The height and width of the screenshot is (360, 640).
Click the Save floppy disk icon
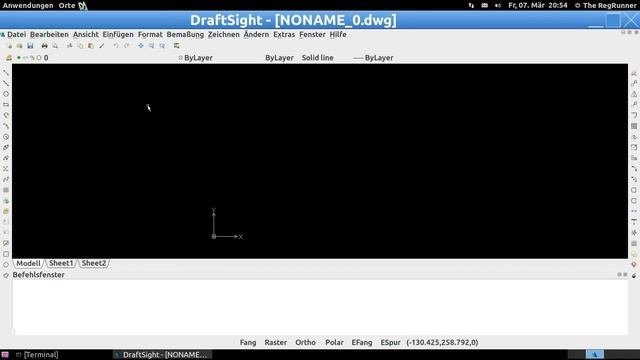[30, 46]
